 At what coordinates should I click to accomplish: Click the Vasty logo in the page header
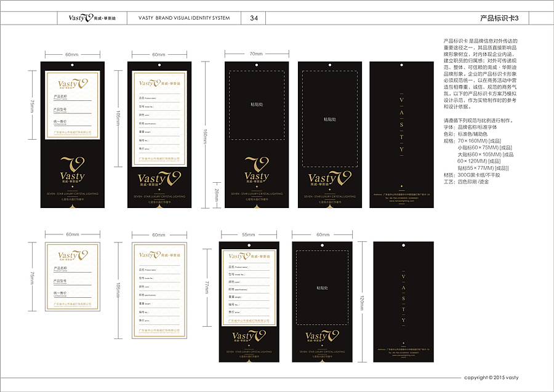tap(92, 18)
